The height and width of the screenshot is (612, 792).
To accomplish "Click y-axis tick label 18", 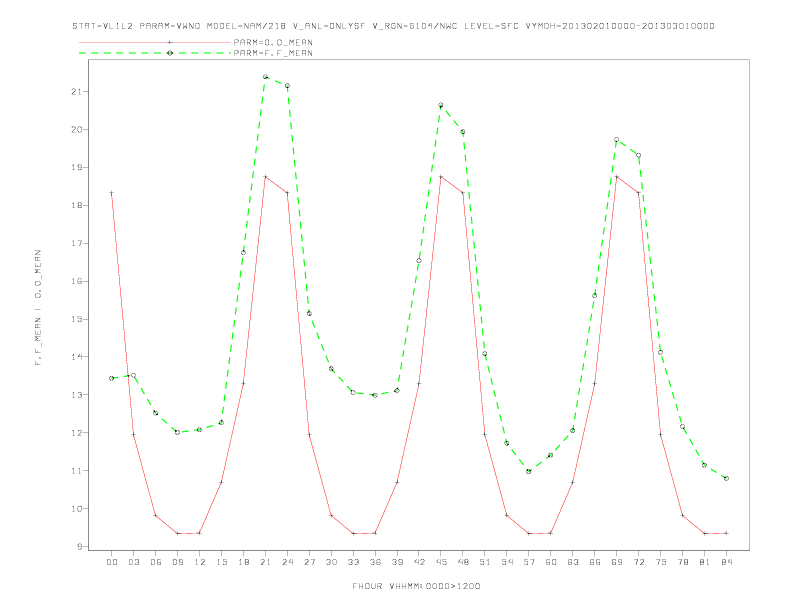I will tap(76, 206).
